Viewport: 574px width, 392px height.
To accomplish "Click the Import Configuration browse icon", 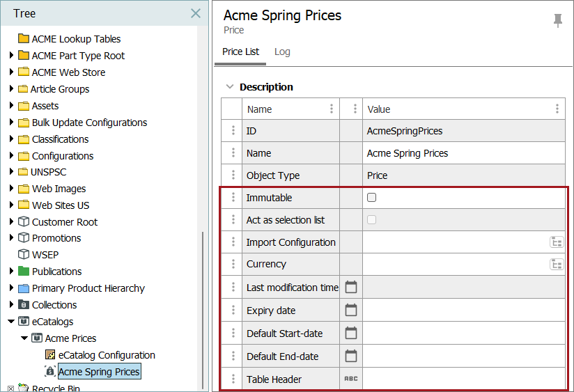I will [557, 242].
